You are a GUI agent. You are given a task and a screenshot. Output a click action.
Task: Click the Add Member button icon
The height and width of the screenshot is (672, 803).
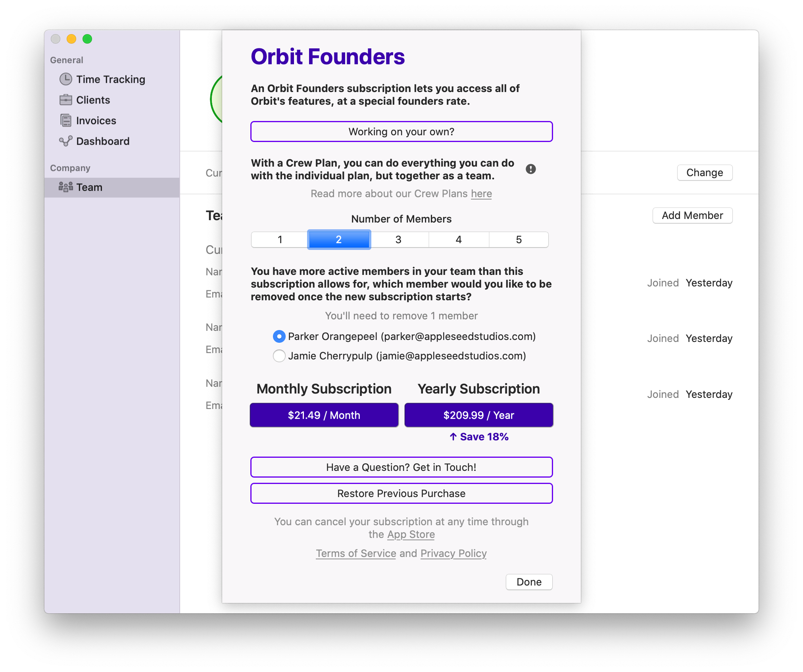click(x=692, y=215)
